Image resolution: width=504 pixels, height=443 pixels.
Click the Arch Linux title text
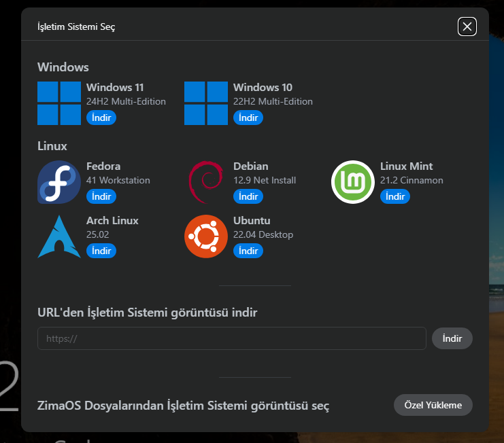point(112,221)
